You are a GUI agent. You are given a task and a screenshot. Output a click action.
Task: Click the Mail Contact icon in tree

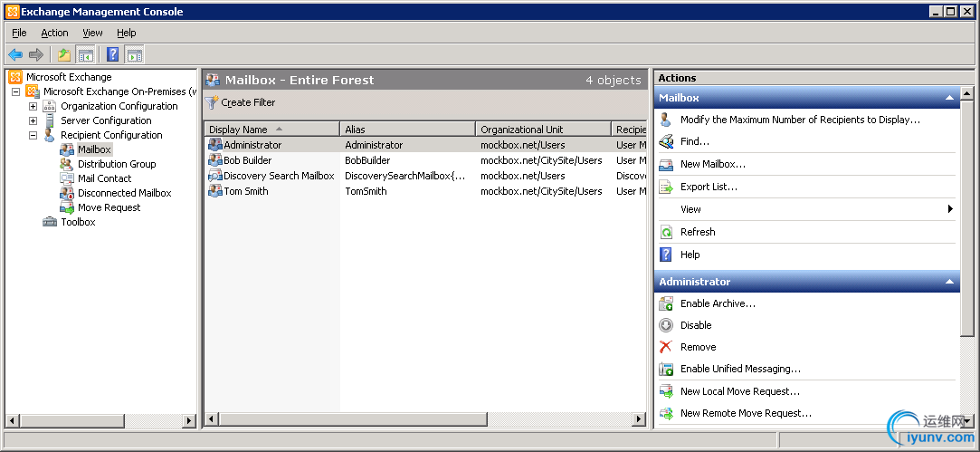pyautogui.click(x=67, y=178)
